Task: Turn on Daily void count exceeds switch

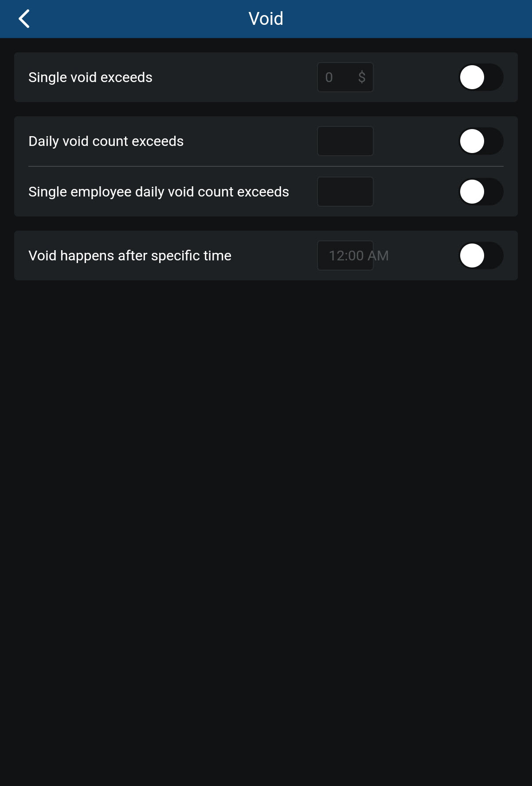Action: click(481, 141)
